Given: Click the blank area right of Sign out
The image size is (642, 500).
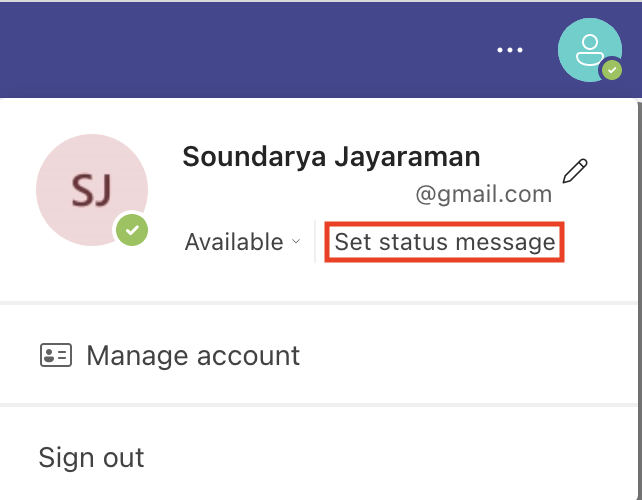Looking at the screenshot, I should click(x=400, y=458).
